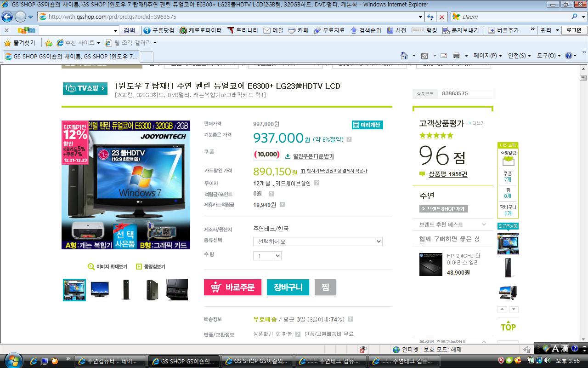Screen dimensions: 588x368
Task: Click the Help question mark icon
Action: [568, 56]
